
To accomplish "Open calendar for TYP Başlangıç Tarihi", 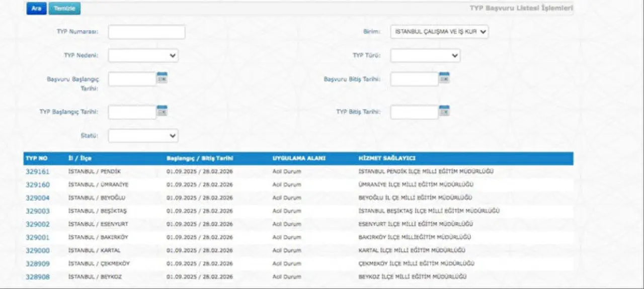I will 162,111.
